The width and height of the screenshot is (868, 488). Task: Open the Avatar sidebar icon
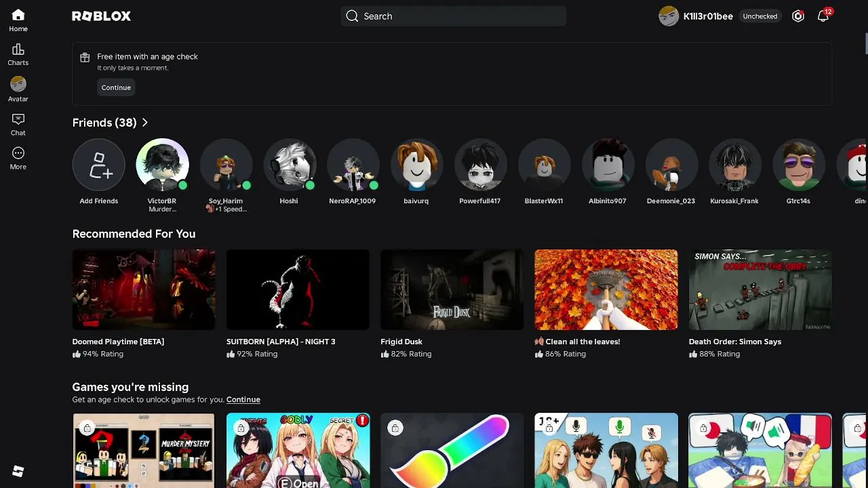pyautogui.click(x=18, y=84)
